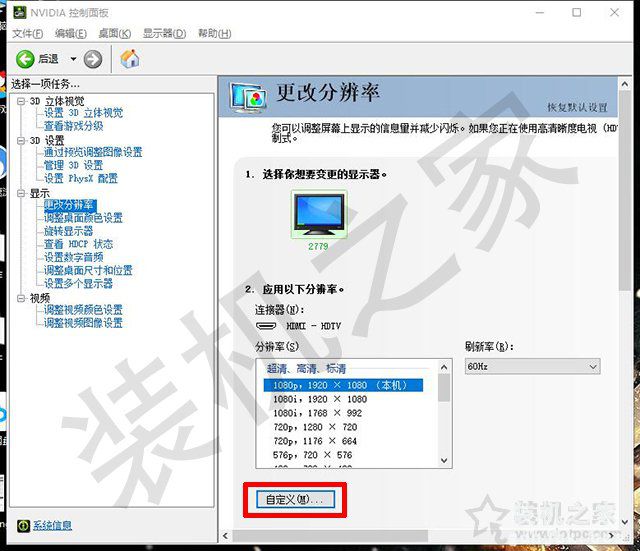Image resolution: width=640 pixels, height=551 pixels.
Task: Open 调整桌面颜色设置 task
Action: [x=83, y=218]
